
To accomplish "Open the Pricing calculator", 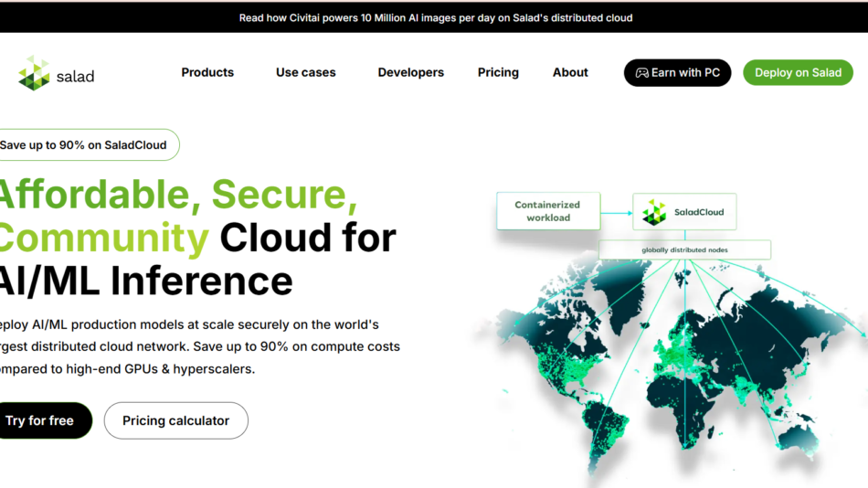I will click(x=175, y=420).
